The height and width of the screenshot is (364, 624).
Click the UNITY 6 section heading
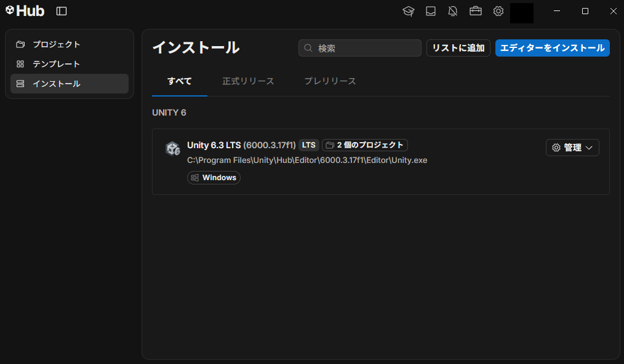point(169,113)
